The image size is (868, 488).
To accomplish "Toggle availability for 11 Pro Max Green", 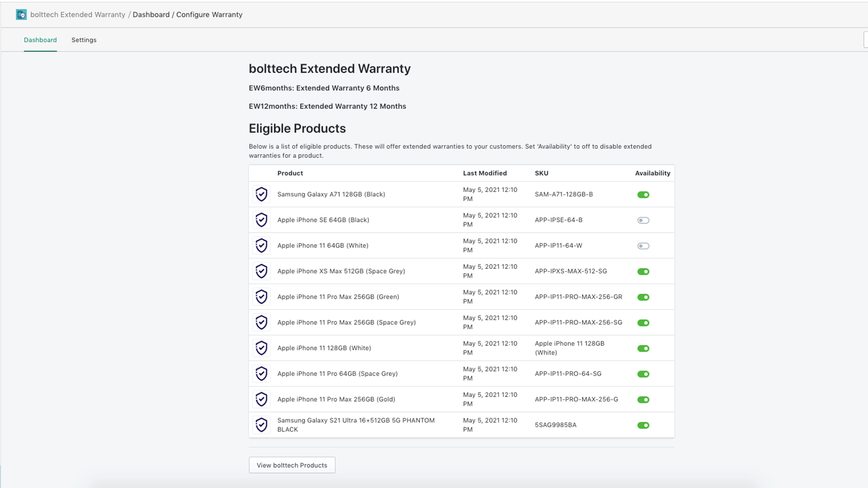I will [x=643, y=297].
